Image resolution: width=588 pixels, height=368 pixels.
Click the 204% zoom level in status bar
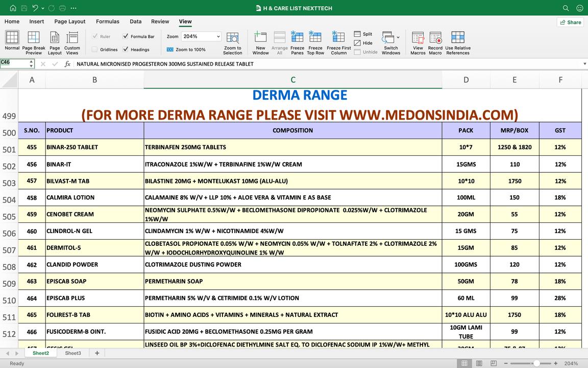pyautogui.click(x=571, y=363)
